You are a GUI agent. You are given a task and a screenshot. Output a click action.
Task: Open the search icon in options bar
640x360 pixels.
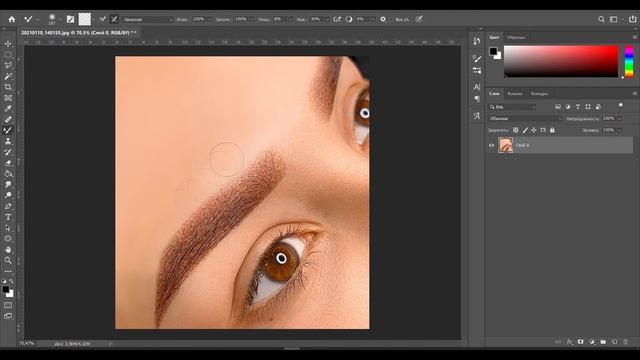(601, 19)
